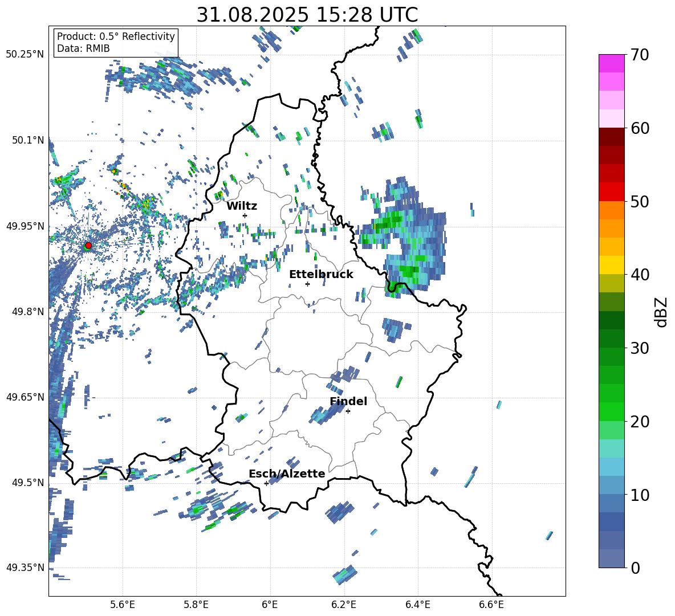Click the bright red 50 dBZ colorbar segment
Screen dimensions: 675x616
click(611, 192)
